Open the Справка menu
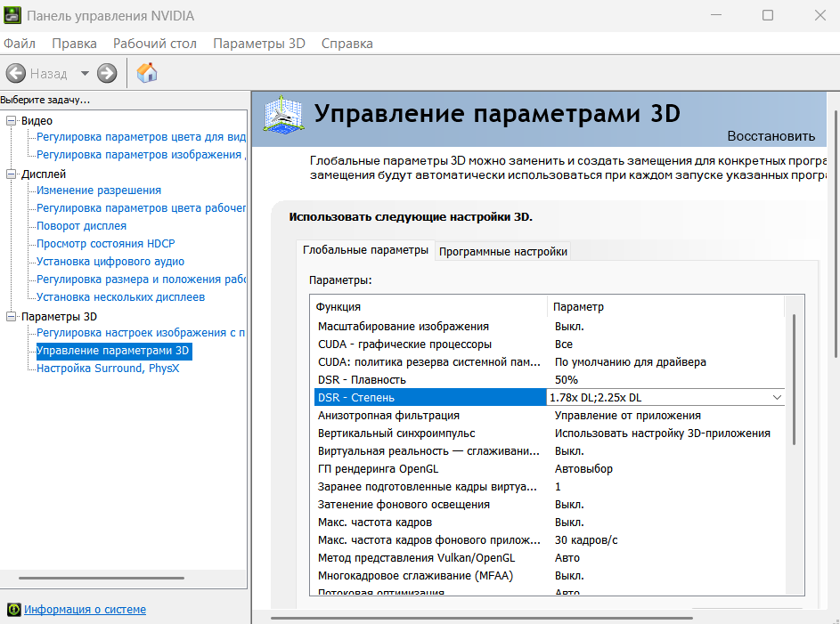The height and width of the screenshot is (624, 840). click(347, 44)
